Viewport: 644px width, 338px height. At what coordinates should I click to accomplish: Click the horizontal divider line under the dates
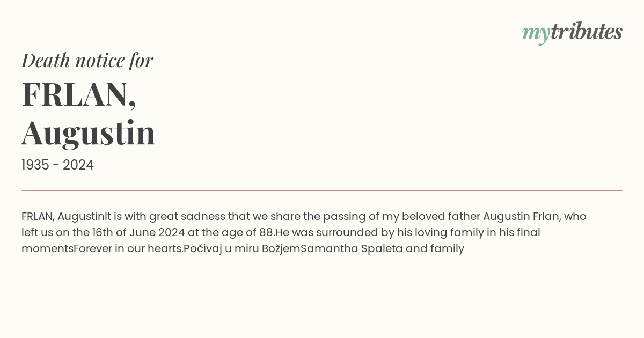322,190
